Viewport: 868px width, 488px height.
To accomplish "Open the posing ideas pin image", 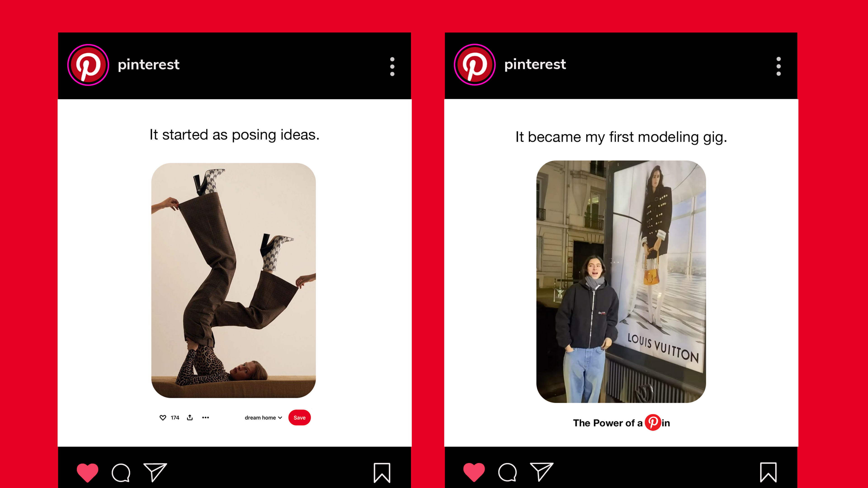I will (234, 280).
